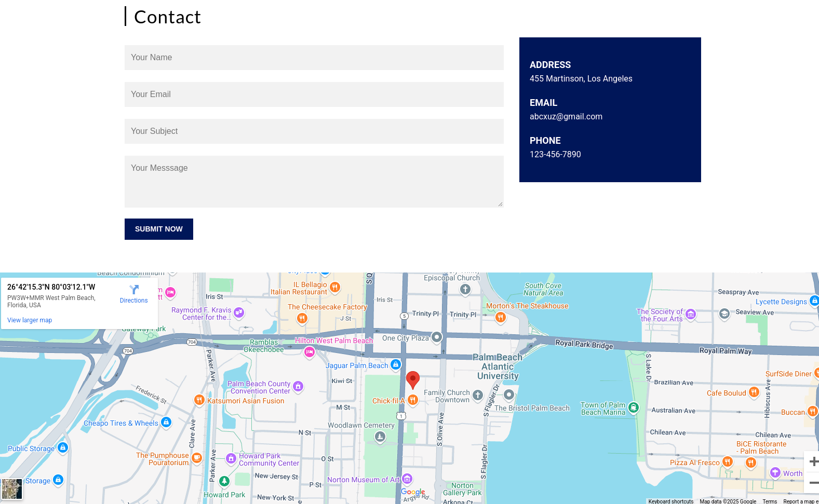Zoom in on the map
This screenshot has height=504, width=819.
tap(813, 461)
